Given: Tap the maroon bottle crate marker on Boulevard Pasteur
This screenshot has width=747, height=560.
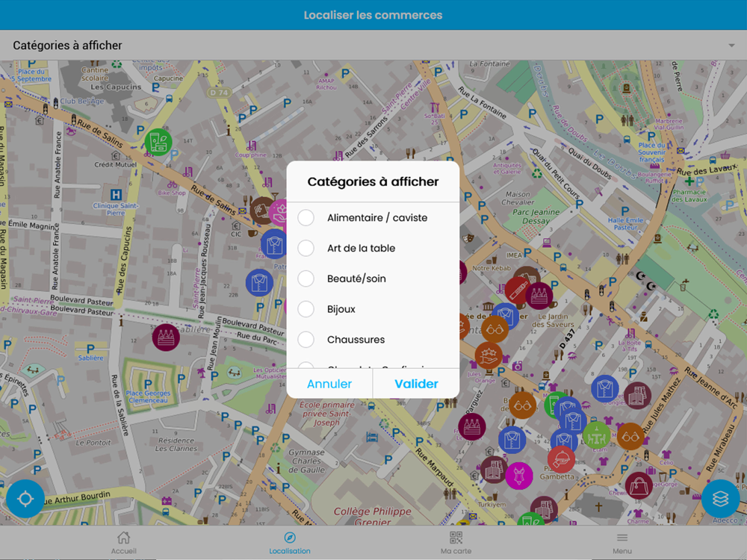Looking at the screenshot, I should tap(166, 337).
